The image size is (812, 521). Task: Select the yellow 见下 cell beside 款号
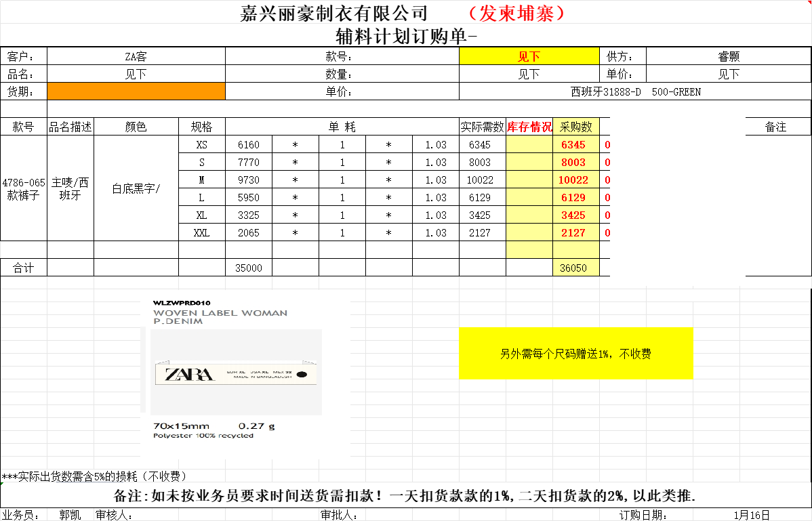(x=529, y=57)
